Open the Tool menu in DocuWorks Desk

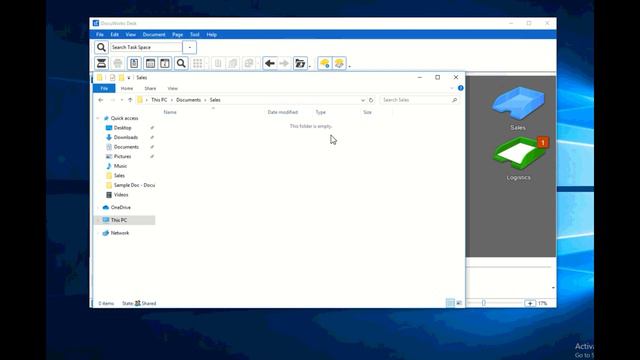[x=195, y=35]
